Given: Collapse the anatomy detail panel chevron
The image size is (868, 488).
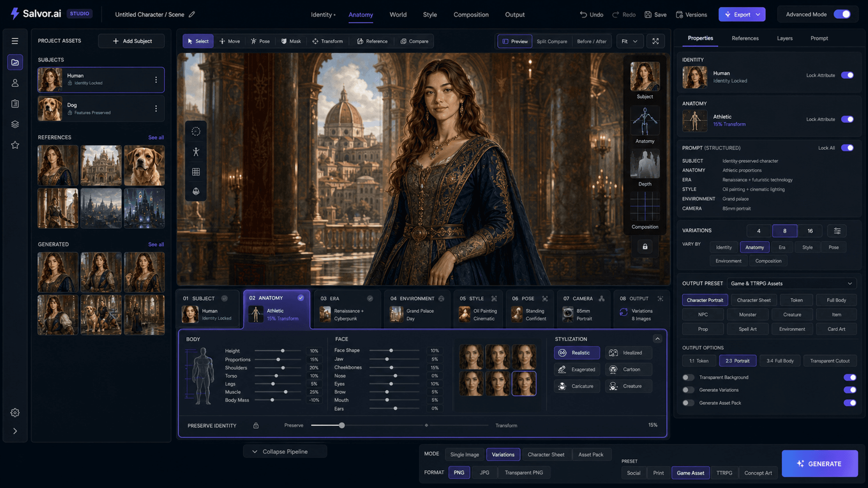Looking at the screenshot, I should coord(657,339).
